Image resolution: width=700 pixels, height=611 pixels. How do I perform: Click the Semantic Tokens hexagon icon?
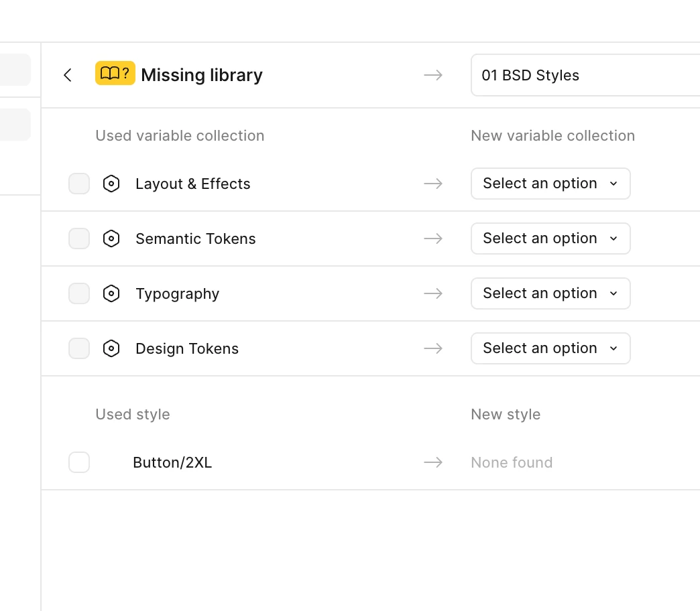point(111,239)
